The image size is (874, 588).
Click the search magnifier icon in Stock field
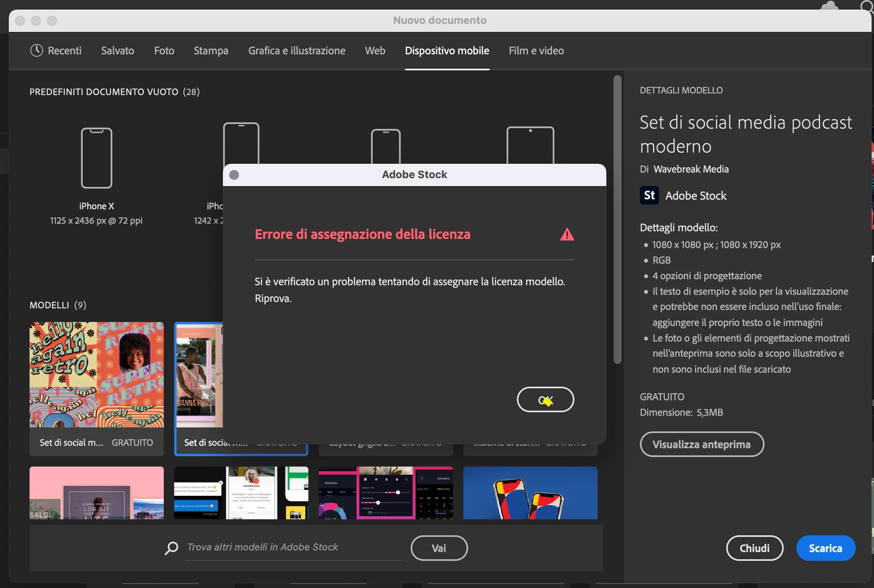pyautogui.click(x=171, y=548)
